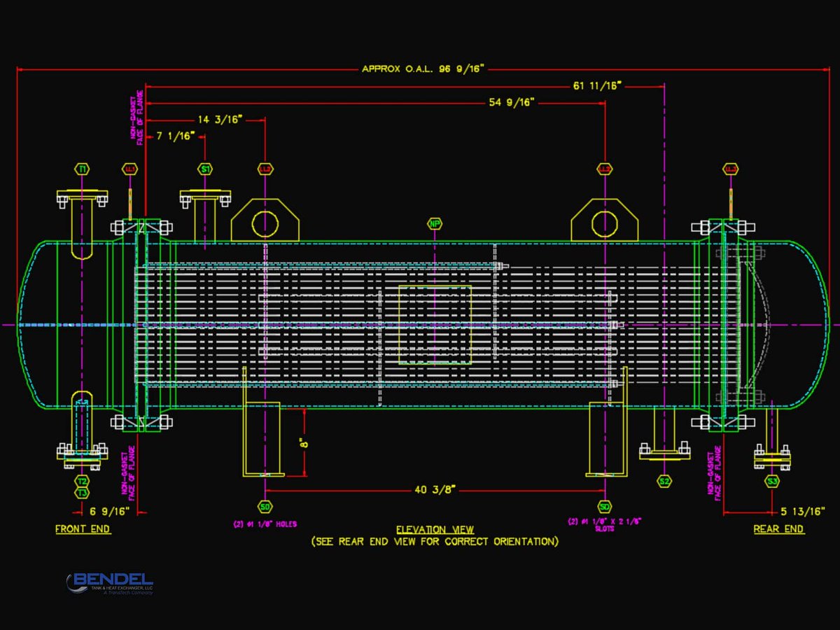Click the 5 13/16" dimension near the rear end
This screenshot has width=840, height=630.
tap(801, 512)
